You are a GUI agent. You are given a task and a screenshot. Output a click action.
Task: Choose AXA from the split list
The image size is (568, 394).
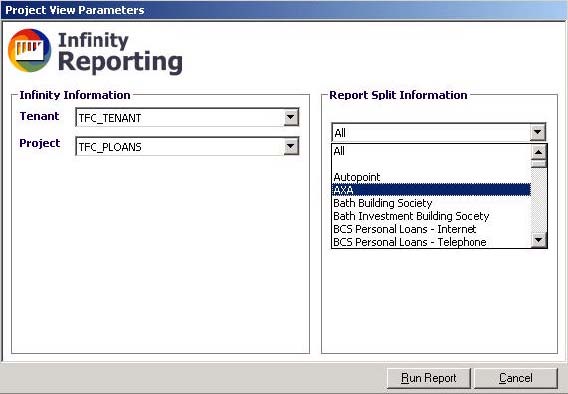tap(431, 190)
